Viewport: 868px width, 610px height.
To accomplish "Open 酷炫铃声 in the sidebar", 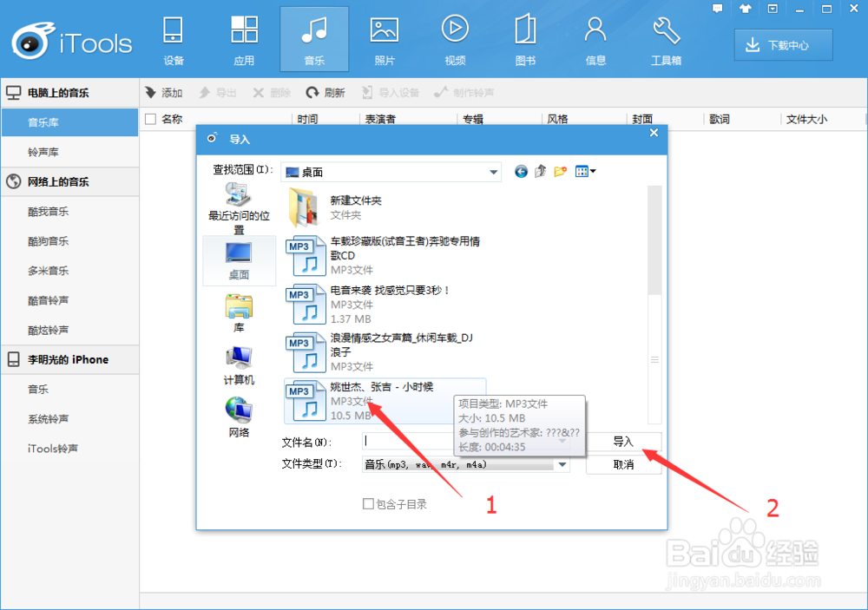I will click(69, 331).
